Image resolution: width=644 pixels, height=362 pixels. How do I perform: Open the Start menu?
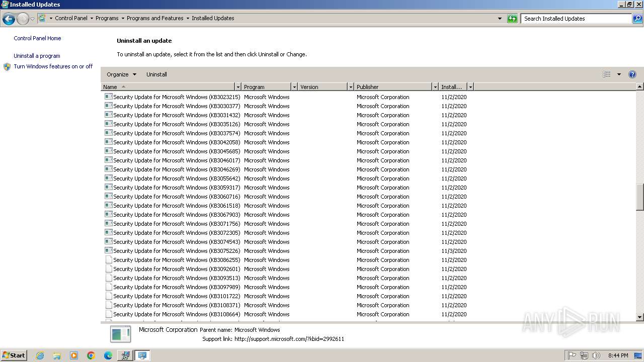click(14, 355)
